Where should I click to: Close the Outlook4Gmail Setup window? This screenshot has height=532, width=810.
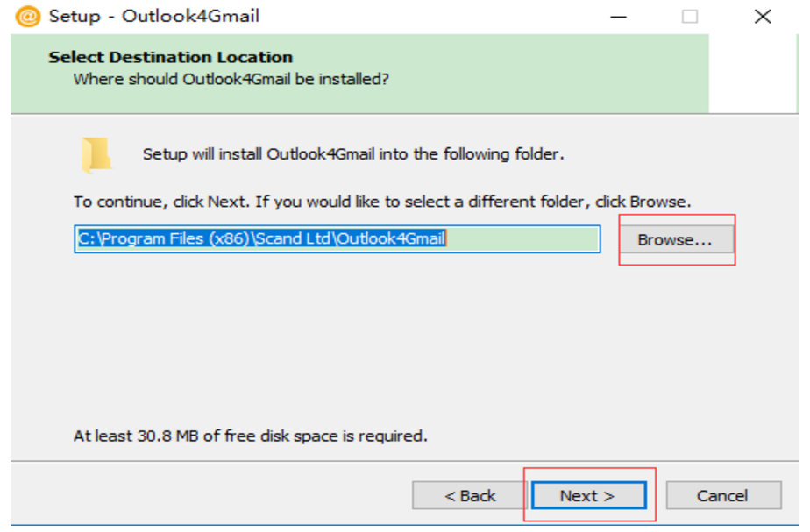pyautogui.click(x=763, y=17)
